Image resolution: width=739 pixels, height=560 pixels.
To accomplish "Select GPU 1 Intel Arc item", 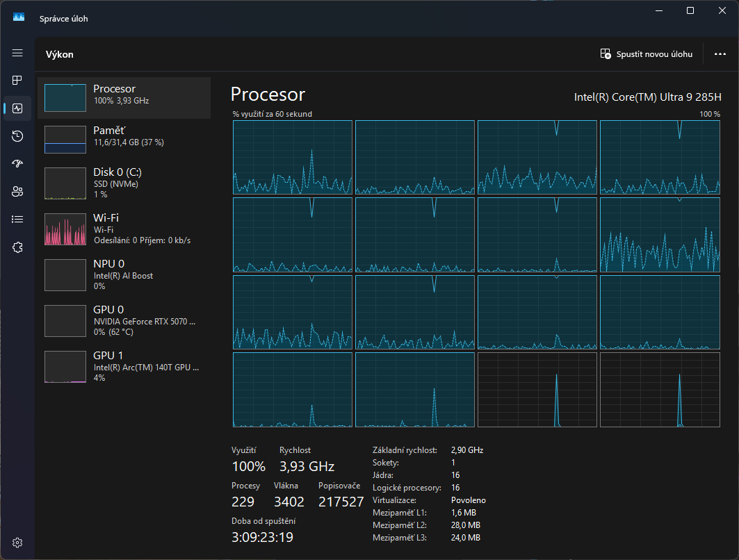I will click(124, 367).
